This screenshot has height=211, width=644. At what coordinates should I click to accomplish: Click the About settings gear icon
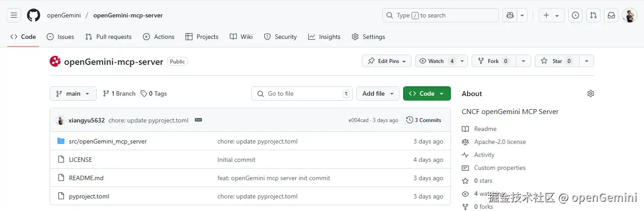click(591, 93)
